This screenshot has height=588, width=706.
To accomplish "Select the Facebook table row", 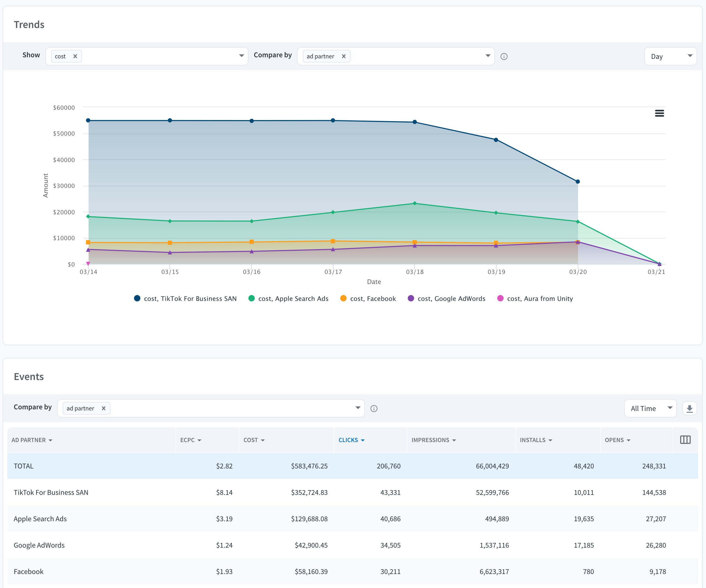I will pos(353,572).
